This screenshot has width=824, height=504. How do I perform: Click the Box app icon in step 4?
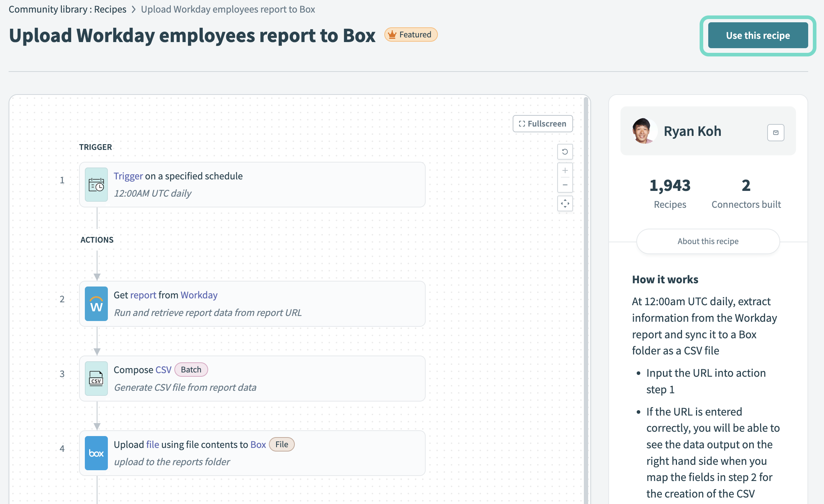(x=96, y=453)
